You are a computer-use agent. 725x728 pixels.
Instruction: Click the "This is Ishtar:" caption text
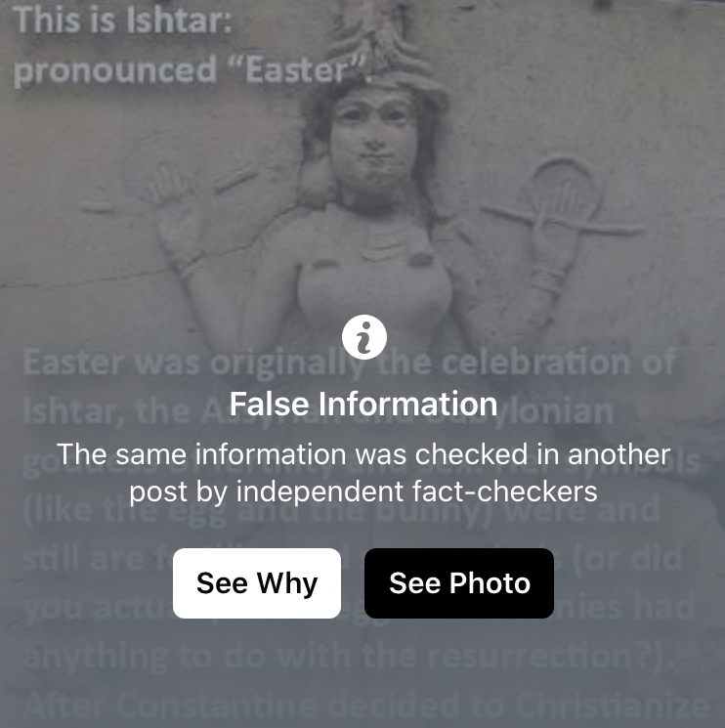pos(122,21)
